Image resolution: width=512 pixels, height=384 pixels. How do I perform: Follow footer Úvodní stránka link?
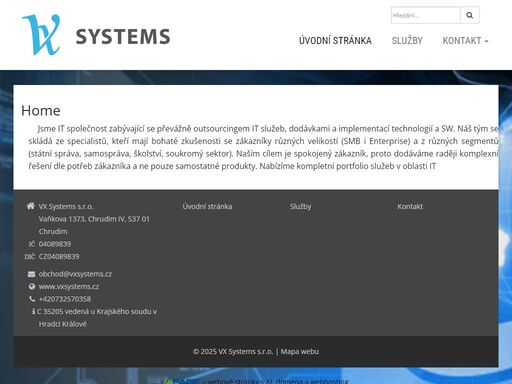coord(207,206)
